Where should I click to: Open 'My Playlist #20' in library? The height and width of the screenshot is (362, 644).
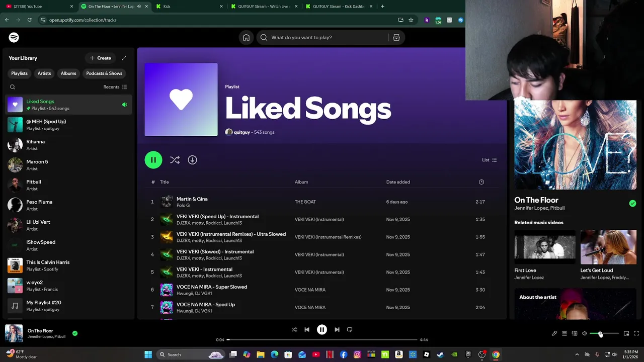pos(69,306)
